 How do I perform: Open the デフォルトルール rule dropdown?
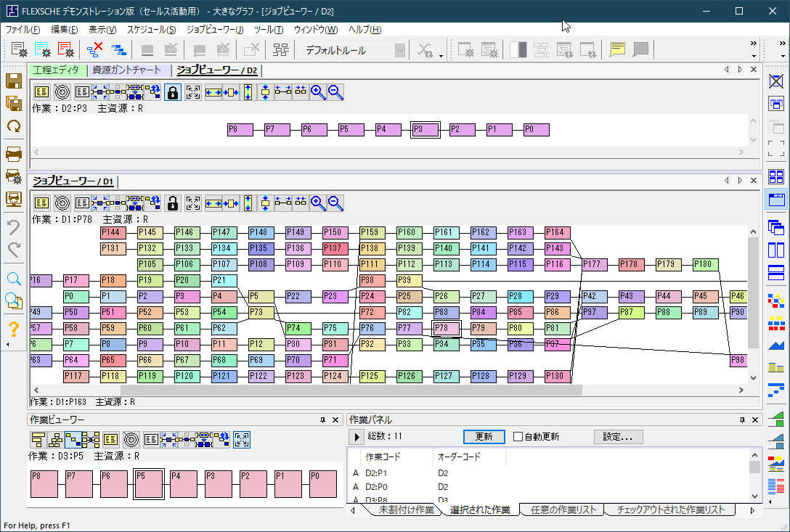tap(399, 50)
